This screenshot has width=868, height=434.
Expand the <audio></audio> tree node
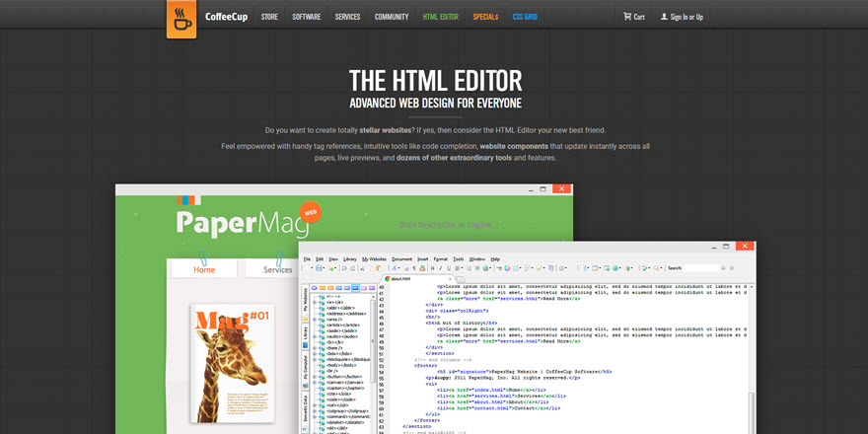click(315, 336)
